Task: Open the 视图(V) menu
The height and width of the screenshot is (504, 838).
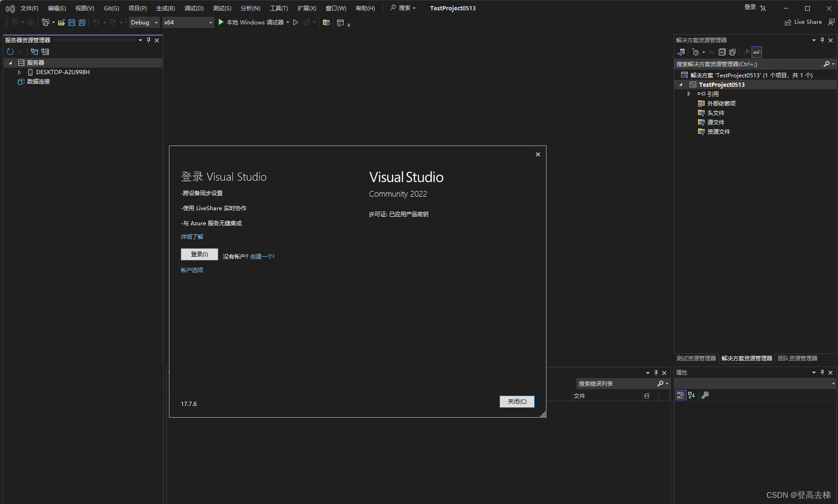Action: coord(85,8)
